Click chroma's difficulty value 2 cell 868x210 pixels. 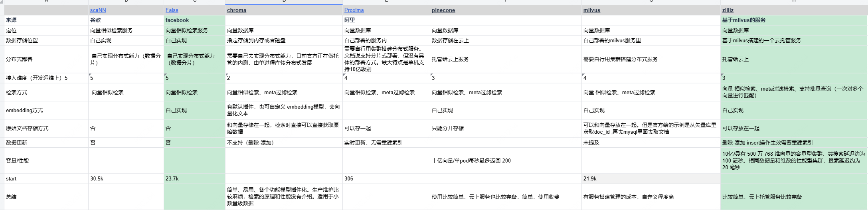click(x=284, y=78)
